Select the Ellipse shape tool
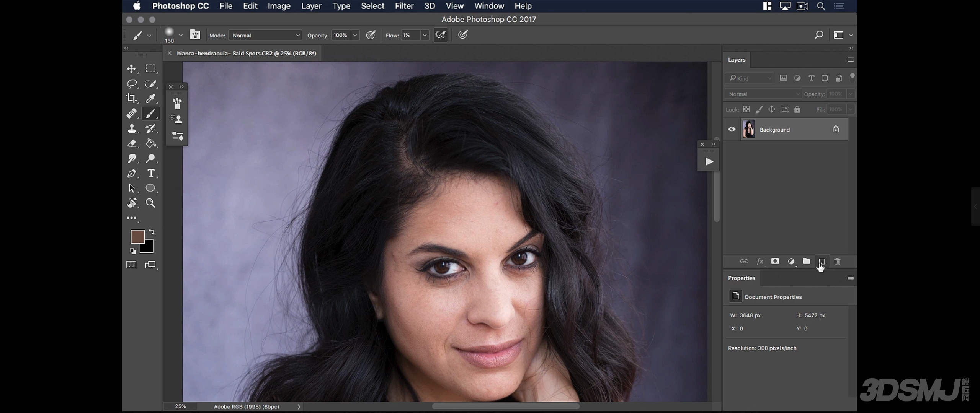The width and height of the screenshot is (980, 413). [150, 188]
